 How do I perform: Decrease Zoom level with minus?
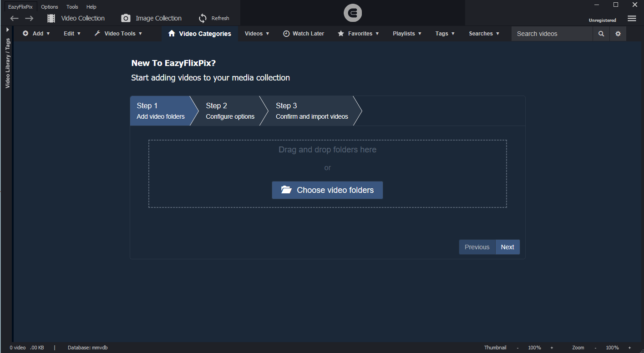[x=595, y=348]
